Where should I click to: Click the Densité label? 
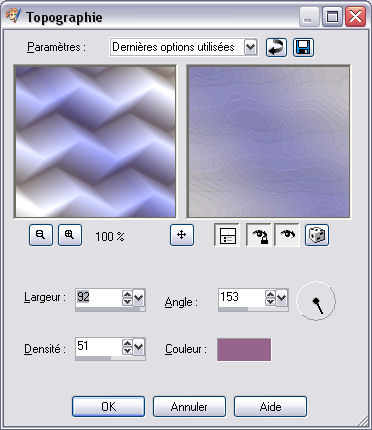coord(45,349)
